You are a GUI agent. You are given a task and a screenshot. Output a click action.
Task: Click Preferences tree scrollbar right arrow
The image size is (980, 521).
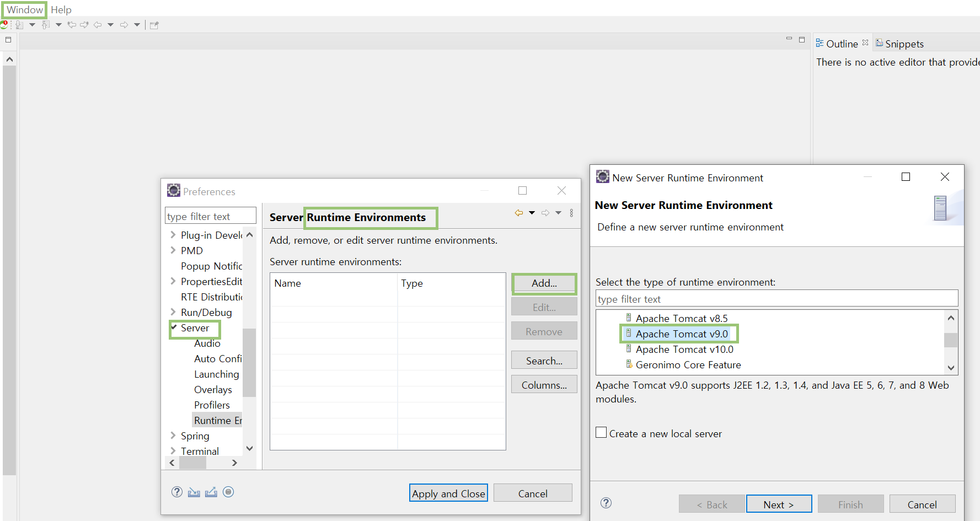[234, 463]
